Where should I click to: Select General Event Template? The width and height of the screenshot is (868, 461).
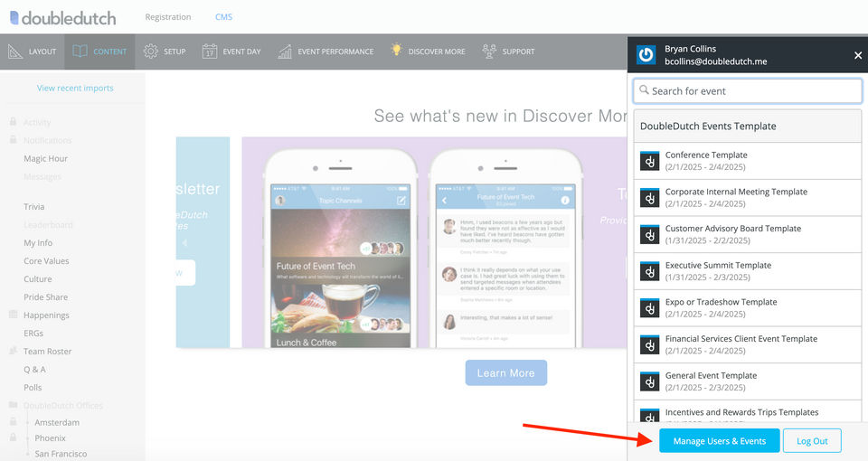point(748,381)
